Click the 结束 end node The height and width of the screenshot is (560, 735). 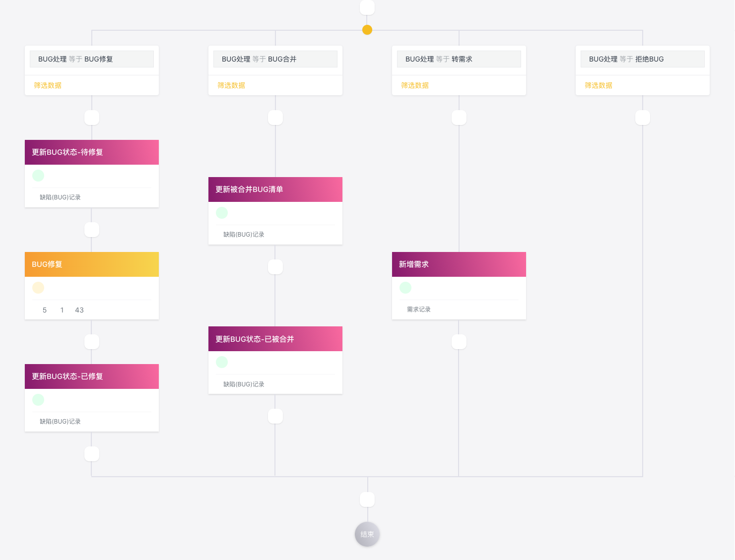(367, 534)
